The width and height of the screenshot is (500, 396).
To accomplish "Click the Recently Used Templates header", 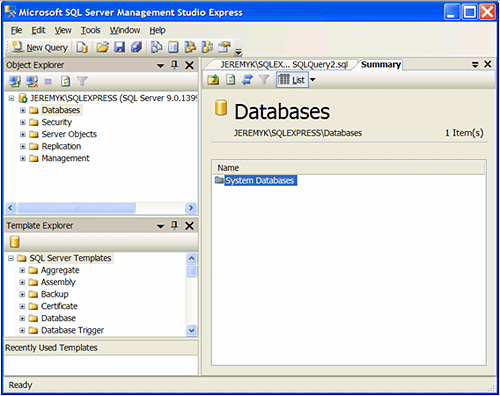I will [x=101, y=348].
